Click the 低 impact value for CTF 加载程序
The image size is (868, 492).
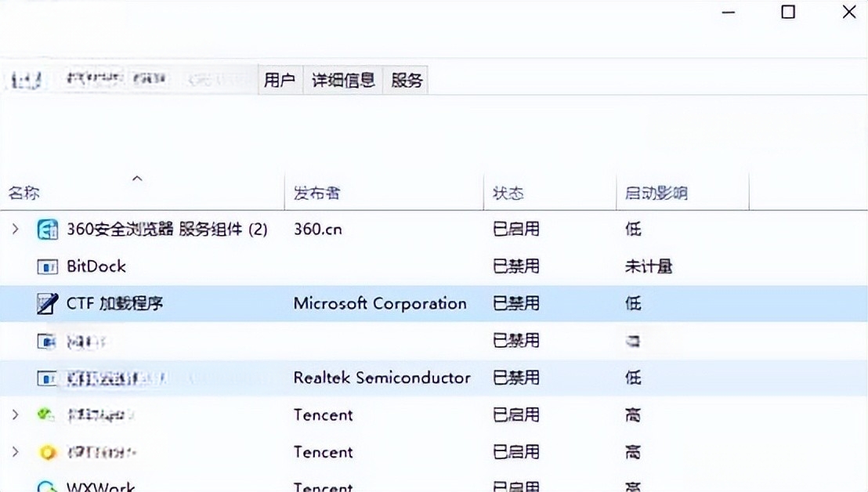(x=633, y=303)
